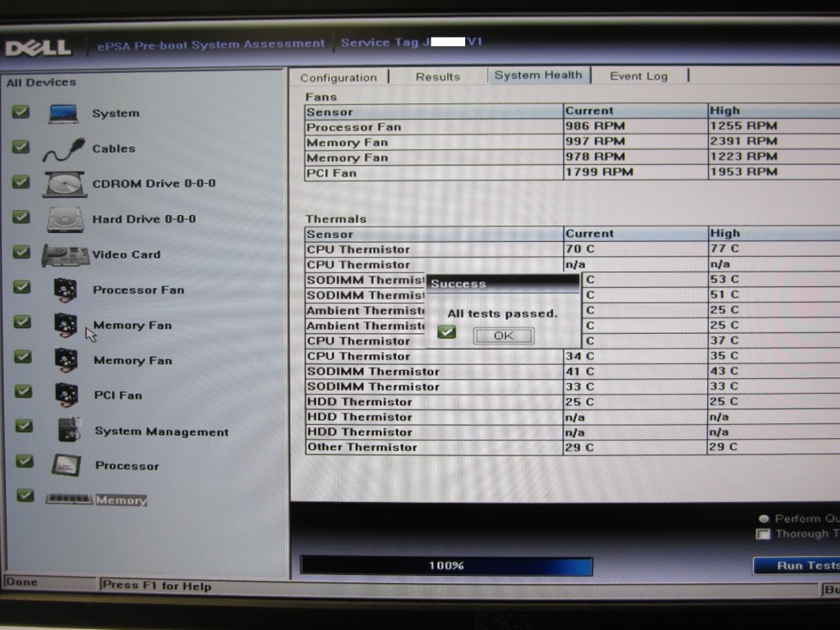Select the Processor Fan icon
The width and height of the screenshot is (840, 630).
tap(66, 290)
